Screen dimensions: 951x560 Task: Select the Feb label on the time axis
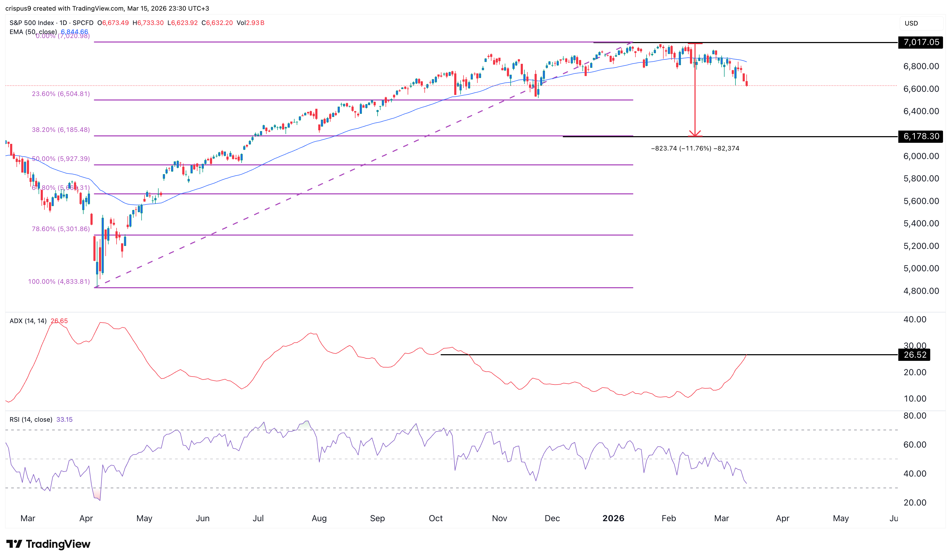pyautogui.click(x=669, y=518)
